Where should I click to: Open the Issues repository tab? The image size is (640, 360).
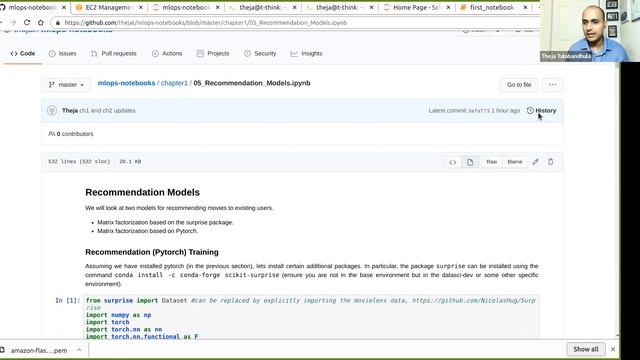(62, 53)
